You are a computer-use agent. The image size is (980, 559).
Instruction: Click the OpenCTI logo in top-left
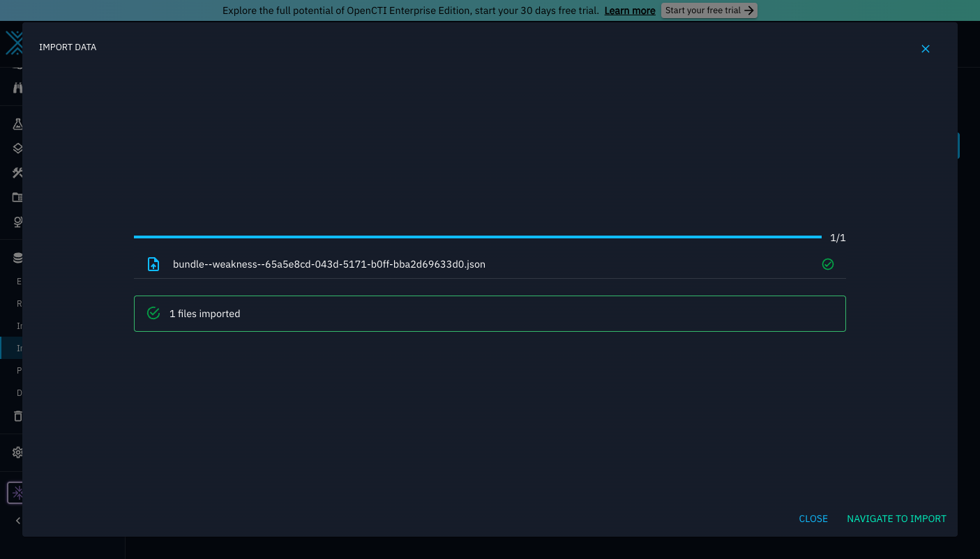click(13, 43)
